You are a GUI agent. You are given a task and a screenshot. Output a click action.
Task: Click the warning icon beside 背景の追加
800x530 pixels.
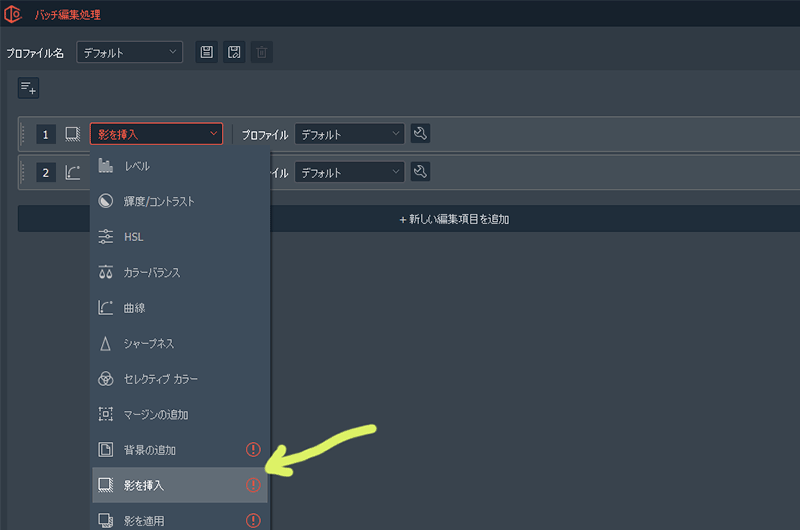pyautogui.click(x=253, y=450)
